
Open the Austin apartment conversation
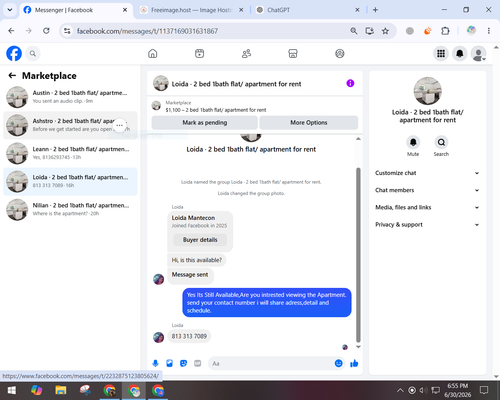(x=70, y=97)
